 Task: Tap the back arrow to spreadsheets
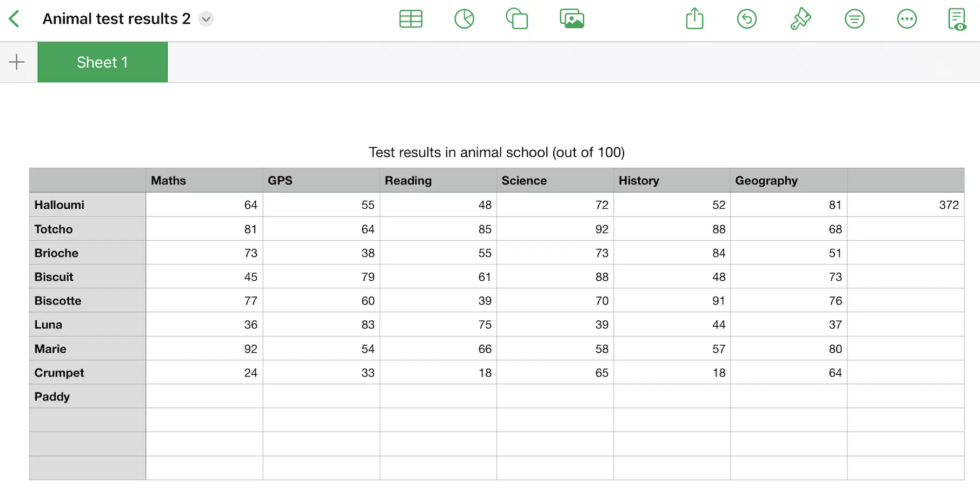tap(15, 19)
